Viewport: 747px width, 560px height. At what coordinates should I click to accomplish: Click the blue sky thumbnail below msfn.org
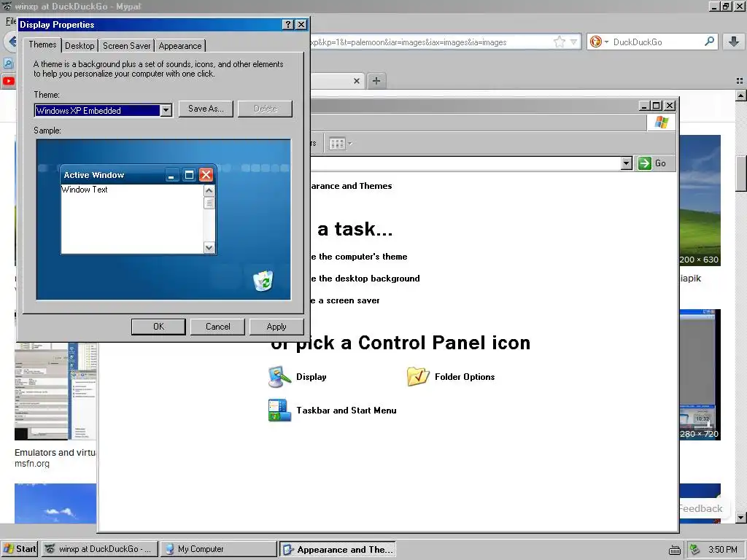(x=55, y=504)
